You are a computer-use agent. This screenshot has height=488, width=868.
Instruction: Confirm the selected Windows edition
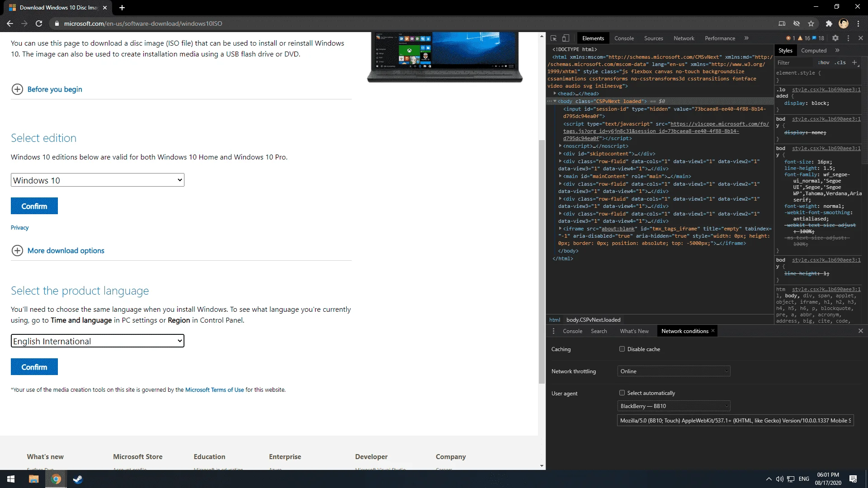(x=34, y=206)
